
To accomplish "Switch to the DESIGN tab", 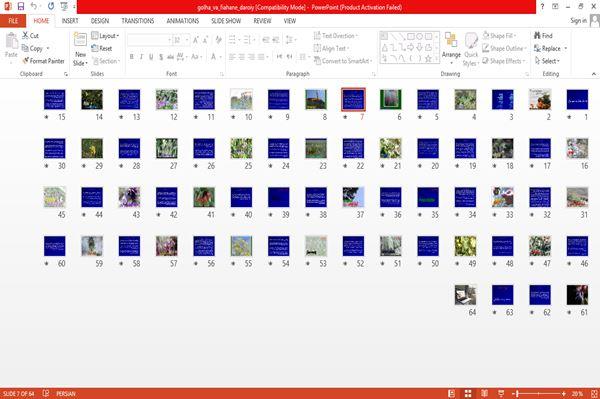I will pyautogui.click(x=100, y=21).
